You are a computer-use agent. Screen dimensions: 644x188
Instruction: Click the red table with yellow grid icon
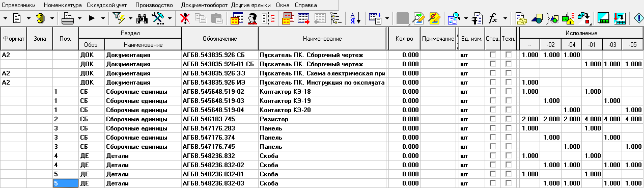(288, 19)
